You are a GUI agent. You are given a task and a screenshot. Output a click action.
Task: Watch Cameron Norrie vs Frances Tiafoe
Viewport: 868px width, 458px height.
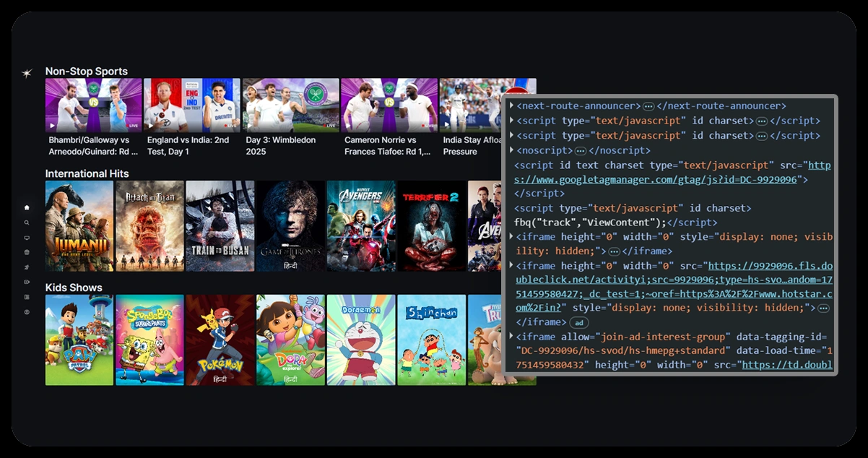click(x=389, y=105)
